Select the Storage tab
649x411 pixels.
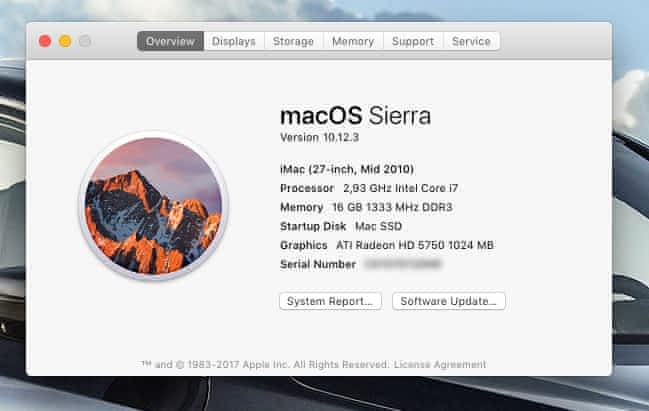point(293,41)
